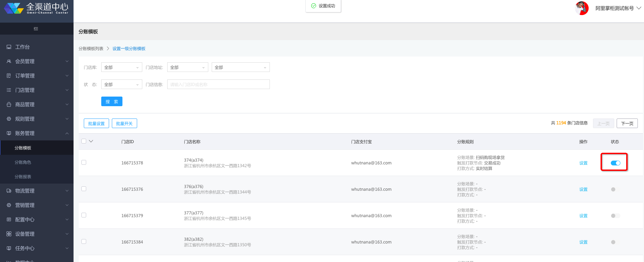Open the first 门店地址 dropdown
Image resolution: width=644 pixels, height=262 pixels.
pyautogui.click(x=188, y=67)
